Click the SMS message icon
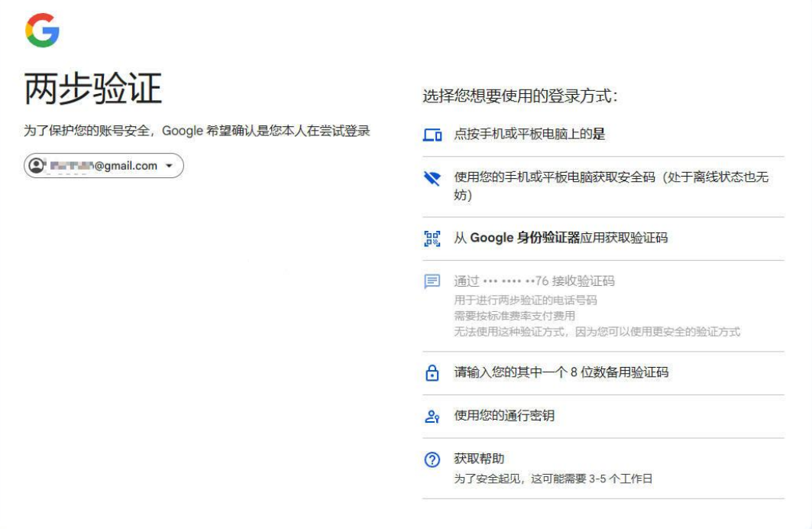Image resolution: width=812 pixels, height=529 pixels. pos(432,281)
